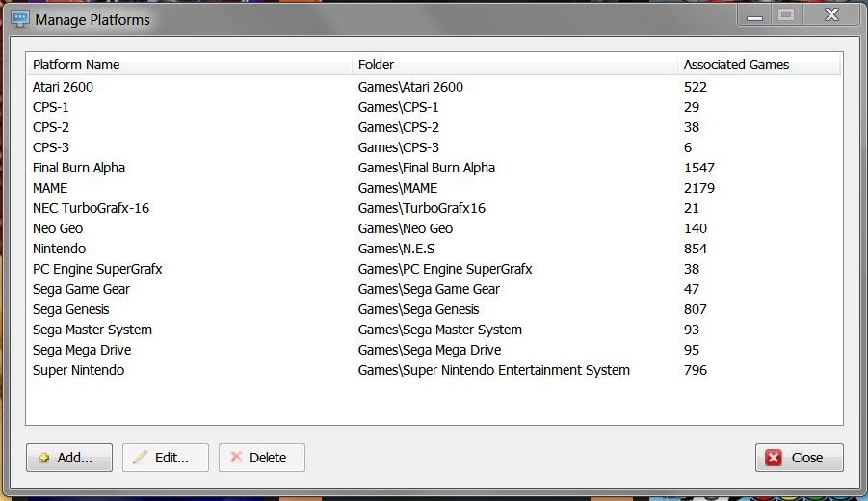This screenshot has height=501, width=868.
Task: Click the Games\CPS-3 folder cell
Action: [x=399, y=147]
